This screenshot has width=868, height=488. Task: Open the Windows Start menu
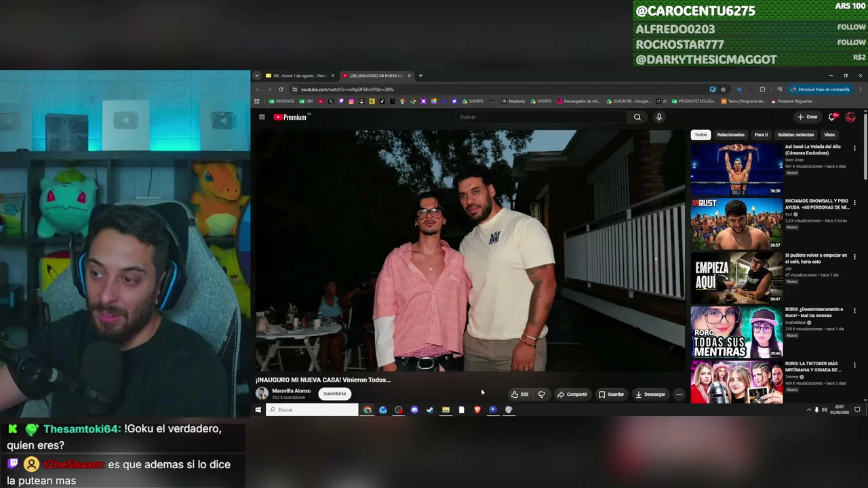[258, 410]
